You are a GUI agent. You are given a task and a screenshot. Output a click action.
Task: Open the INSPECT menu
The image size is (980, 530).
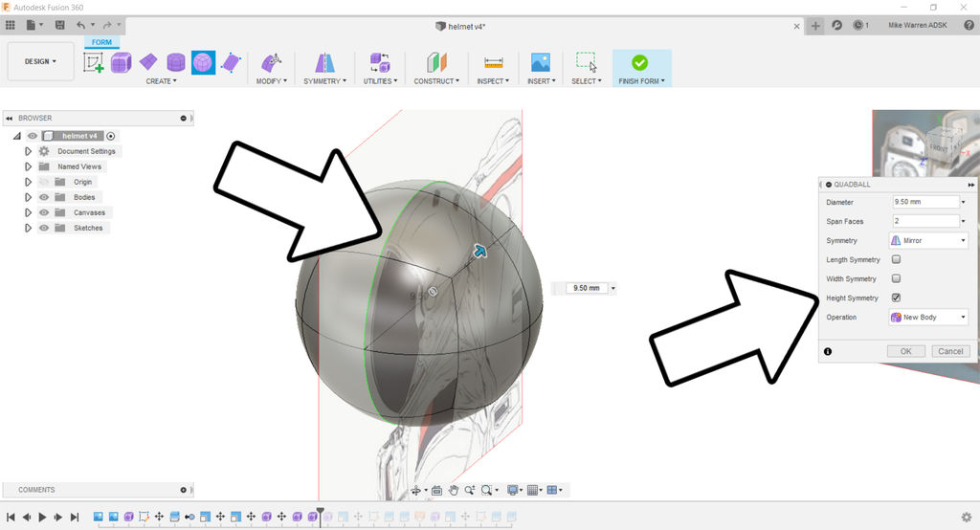[493, 81]
